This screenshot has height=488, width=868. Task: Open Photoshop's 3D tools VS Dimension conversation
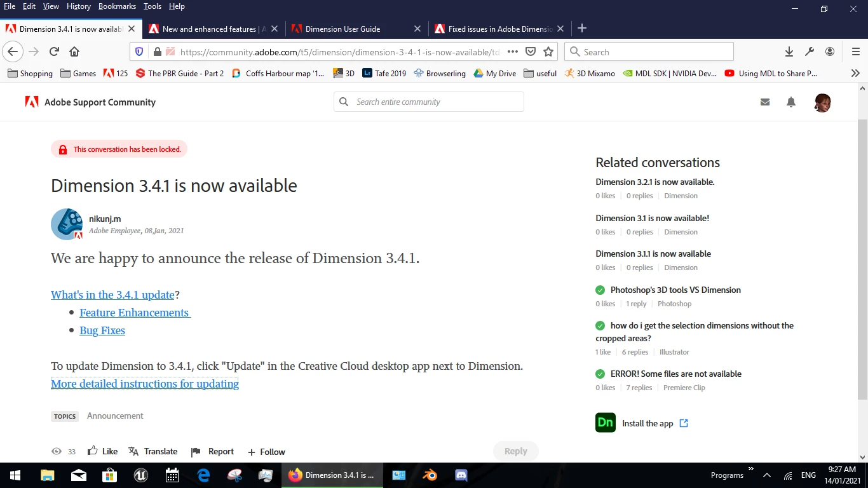(675, 290)
